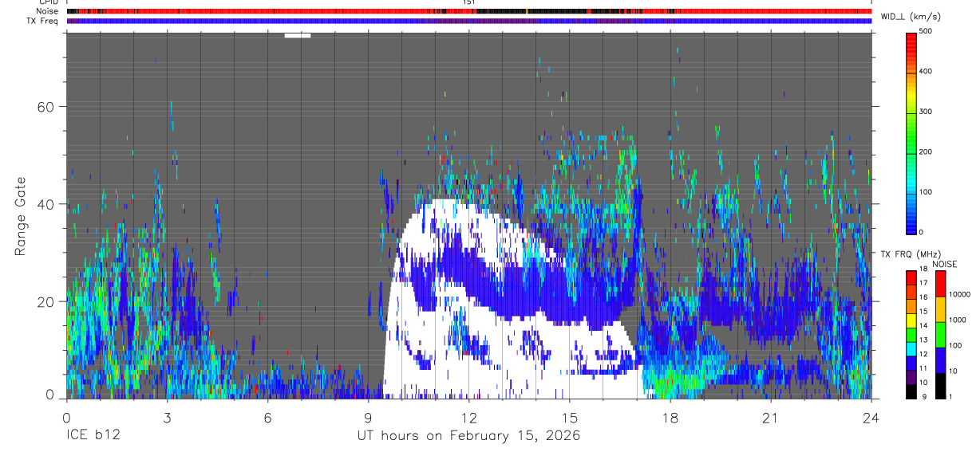Click the 18 hour tick on UT axis

click(x=670, y=417)
